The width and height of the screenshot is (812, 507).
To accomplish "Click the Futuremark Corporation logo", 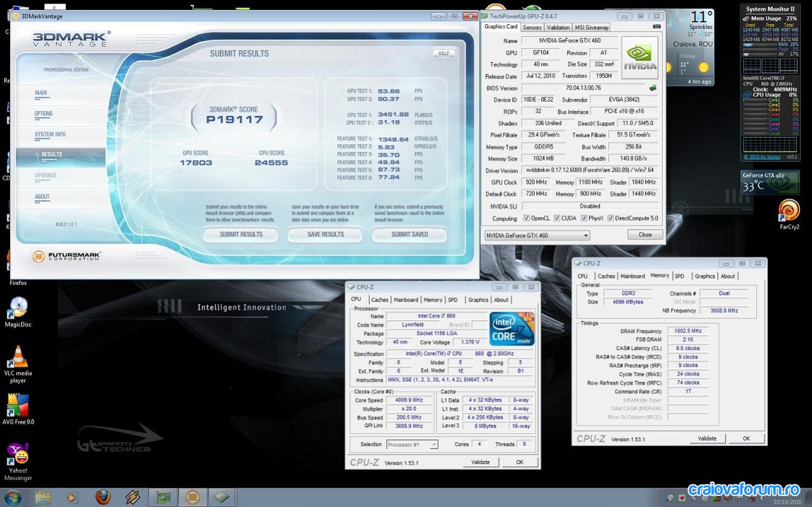I will [x=67, y=256].
